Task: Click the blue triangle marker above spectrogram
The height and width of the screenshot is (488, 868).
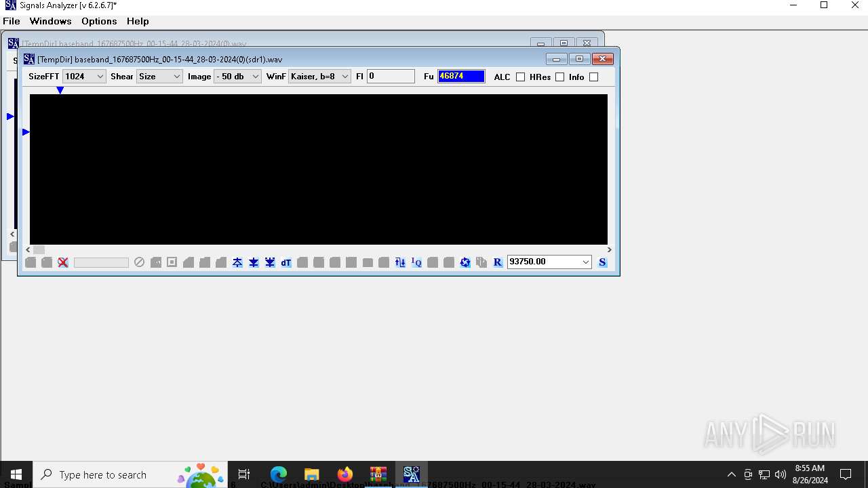Action: [x=60, y=90]
